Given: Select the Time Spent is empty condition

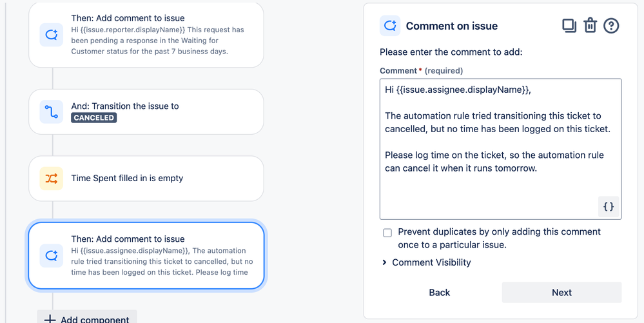Looking at the screenshot, I should point(146,179).
